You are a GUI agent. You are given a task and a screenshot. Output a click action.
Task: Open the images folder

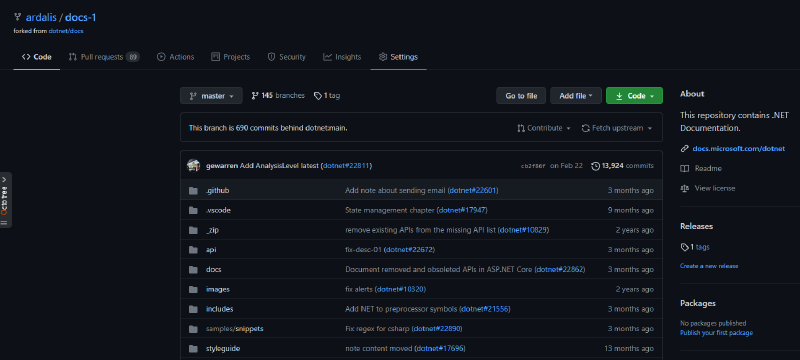218,290
